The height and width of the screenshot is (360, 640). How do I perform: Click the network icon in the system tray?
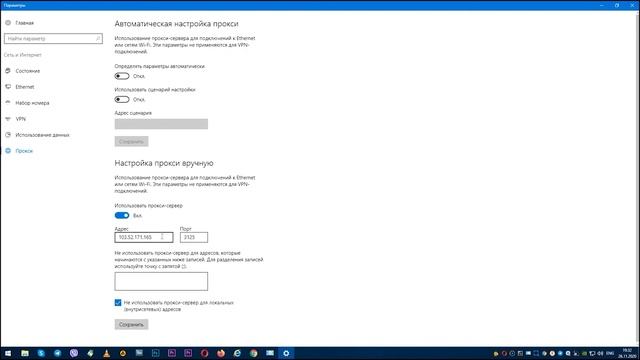point(592,353)
